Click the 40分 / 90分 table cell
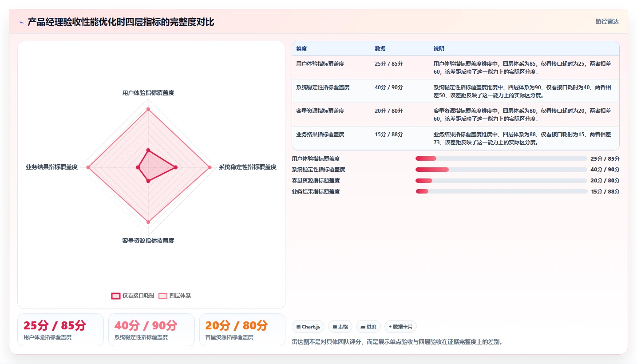This screenshot has height=364, width=637. point(389,87)
